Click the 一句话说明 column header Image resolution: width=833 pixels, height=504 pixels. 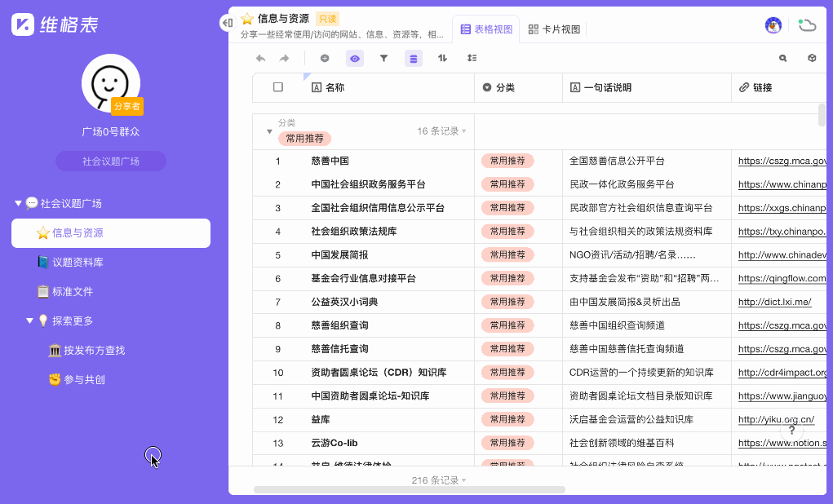click(647, 87)
